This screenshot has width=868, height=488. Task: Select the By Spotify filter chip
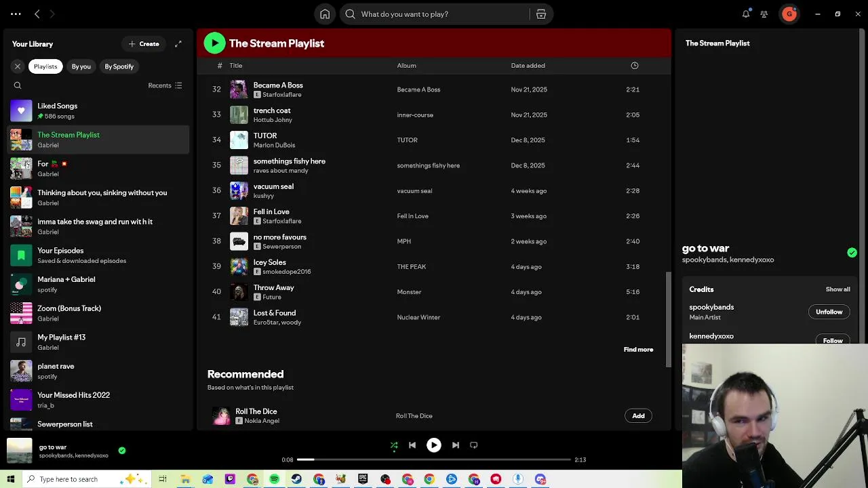119,66
